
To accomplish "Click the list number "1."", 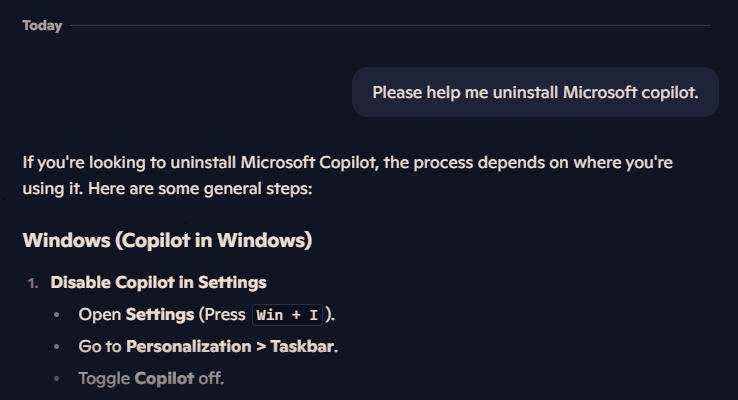I will [33, 283].
